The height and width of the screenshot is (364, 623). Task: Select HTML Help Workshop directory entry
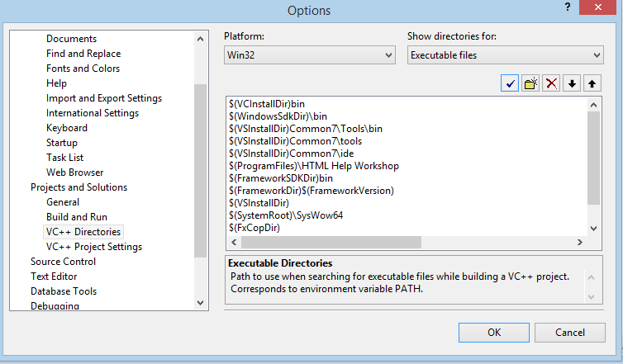[x=314, y=166]
